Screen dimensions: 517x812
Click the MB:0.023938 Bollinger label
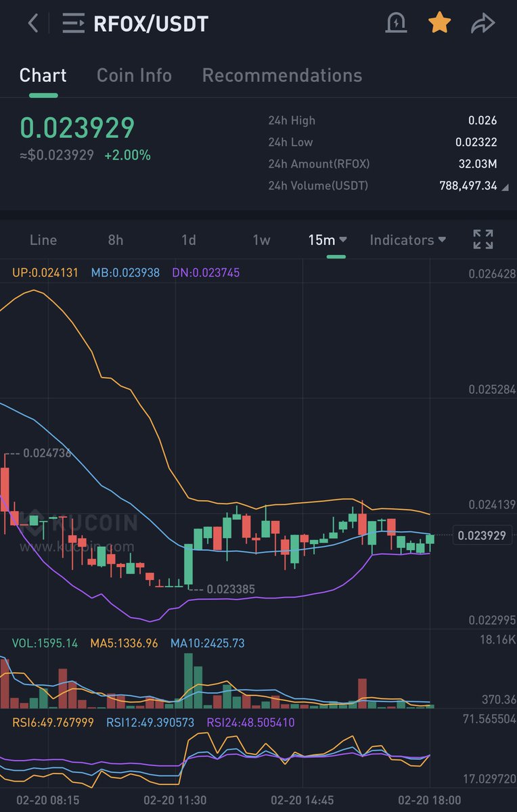tap(125, 273)
